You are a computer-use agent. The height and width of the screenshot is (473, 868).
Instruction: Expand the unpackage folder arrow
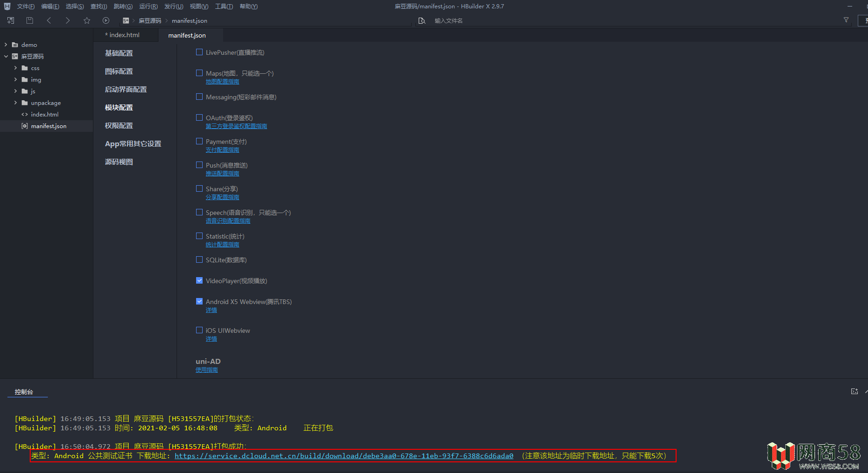click(15, 103)
